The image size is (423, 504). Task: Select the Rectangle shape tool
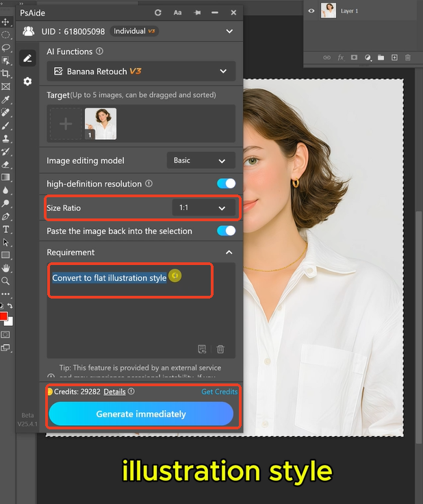coord(5,255)
